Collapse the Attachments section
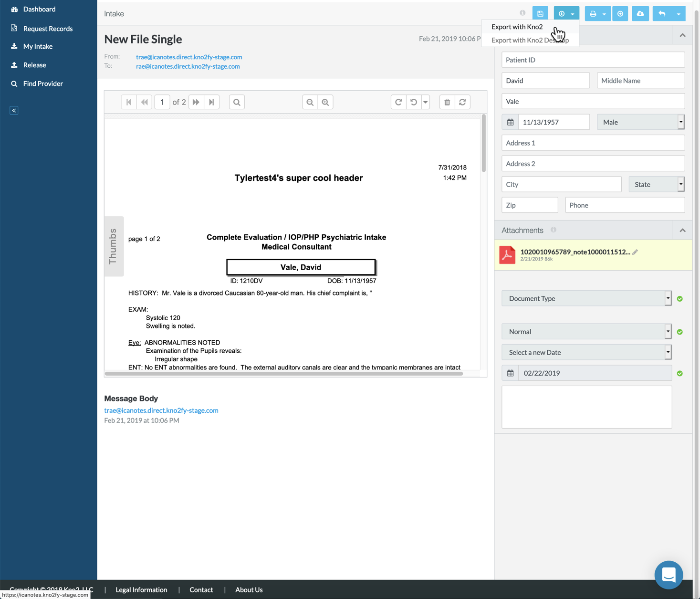 (x=682, y=231)
